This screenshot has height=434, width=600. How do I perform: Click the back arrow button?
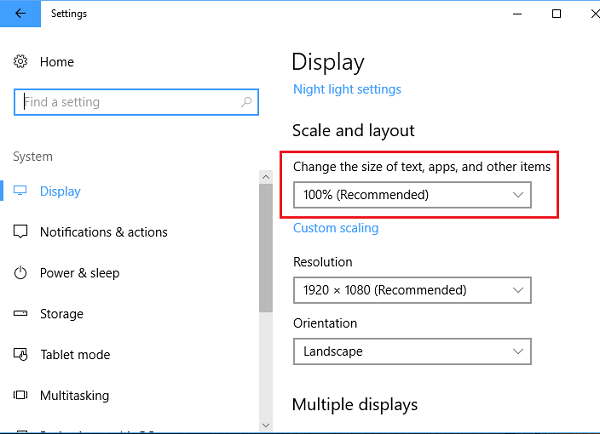(x=21, y=14)
